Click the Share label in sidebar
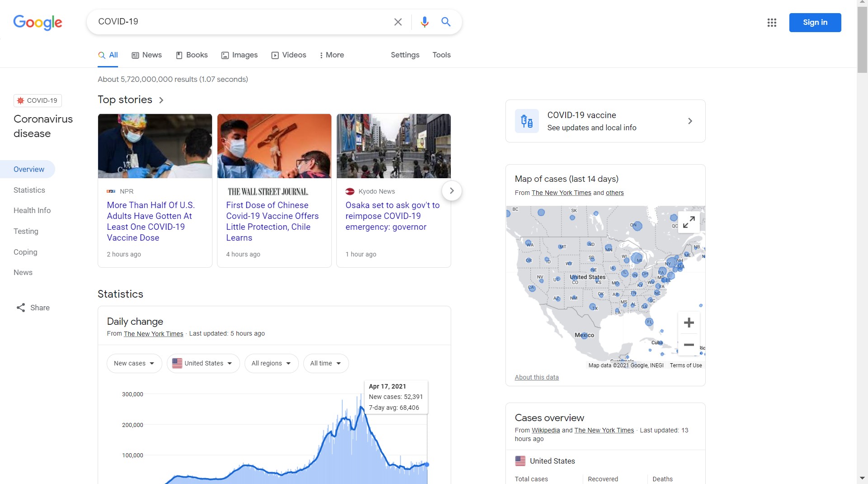The width and height of the screenshot is (868, 484). [x=40, y=308]
